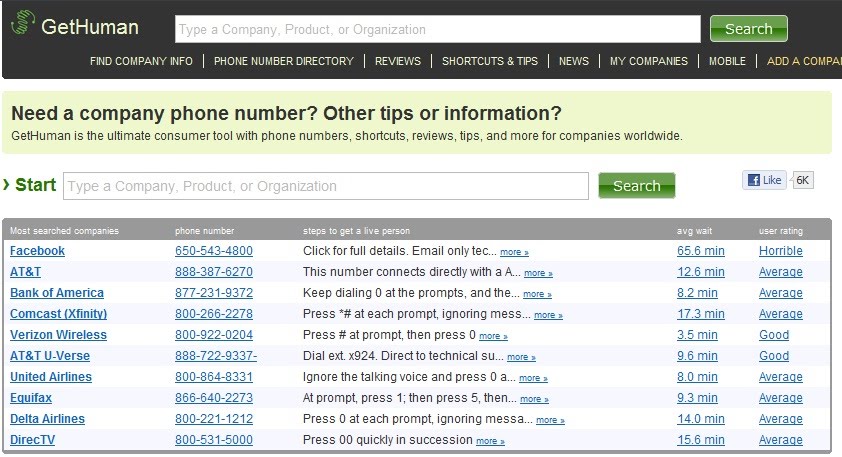The image size is (842, 457).
Task: Open the Find Company Info menu
Action: click(x=141, y=61)
